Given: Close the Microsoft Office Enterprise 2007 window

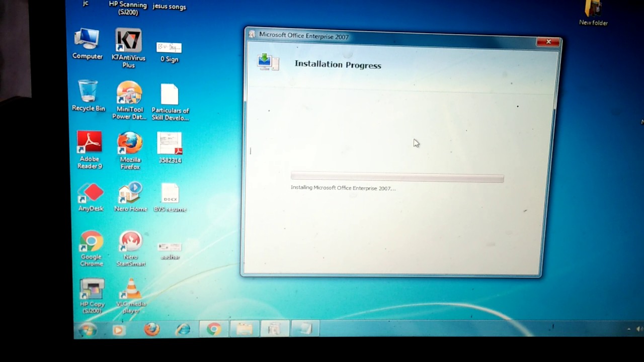Looking at the screenshot, I should (548, 42).
